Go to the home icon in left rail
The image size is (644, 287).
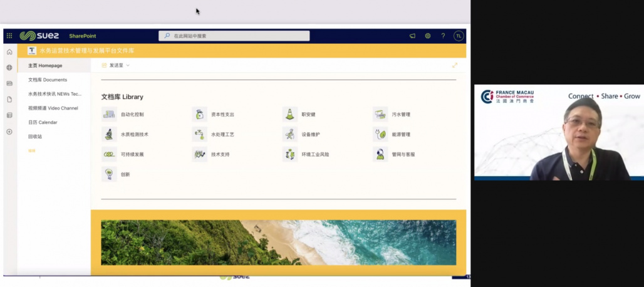[9, 52]
